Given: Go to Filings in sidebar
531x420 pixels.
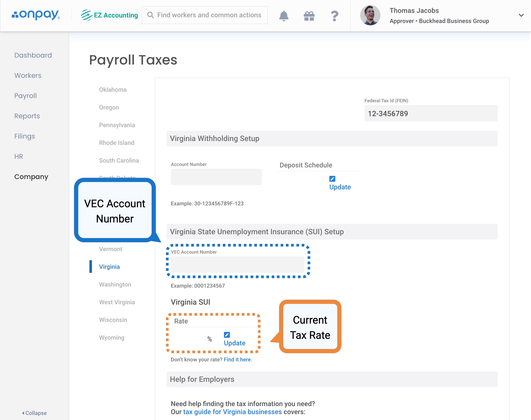Looking at the screenshot, I should (x=25, y=136).
